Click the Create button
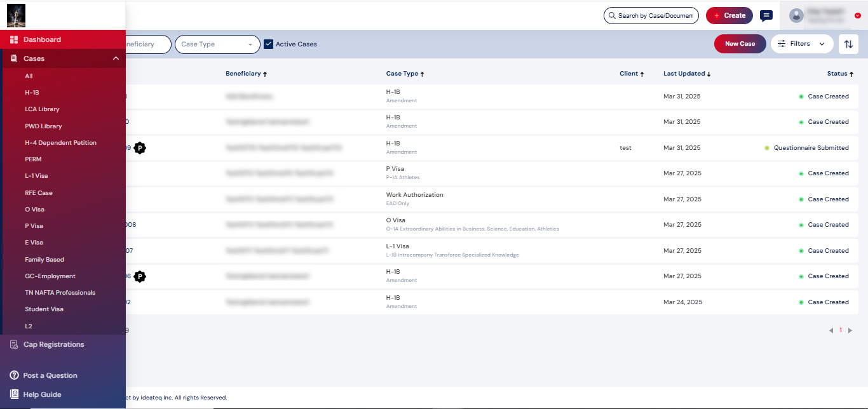868x409 pixels. [729, 16]
